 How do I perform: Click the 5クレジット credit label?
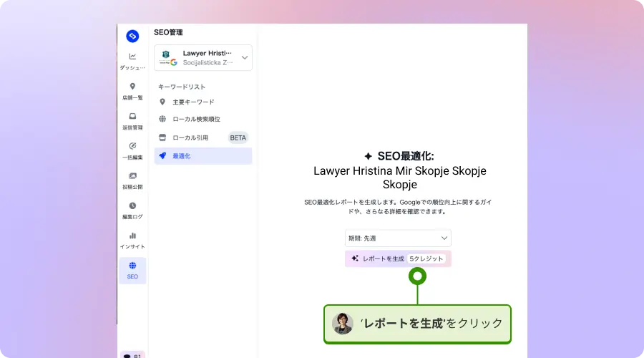click(x=426, y=258)
